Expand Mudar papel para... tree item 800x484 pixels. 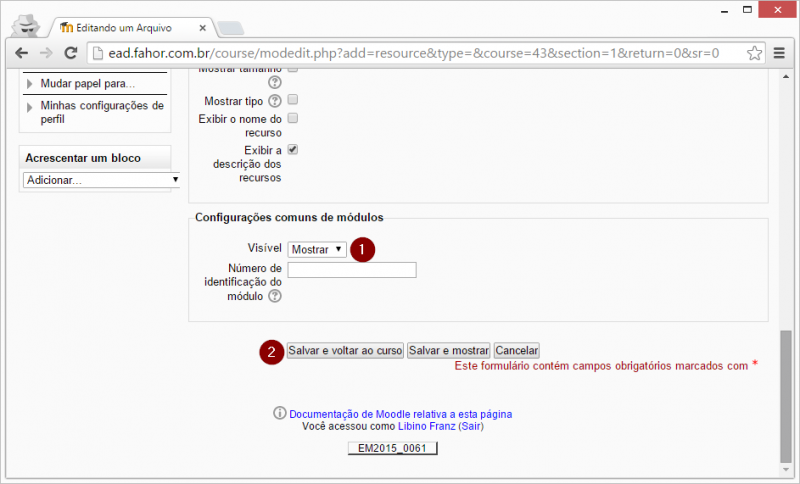click(30, 84)
